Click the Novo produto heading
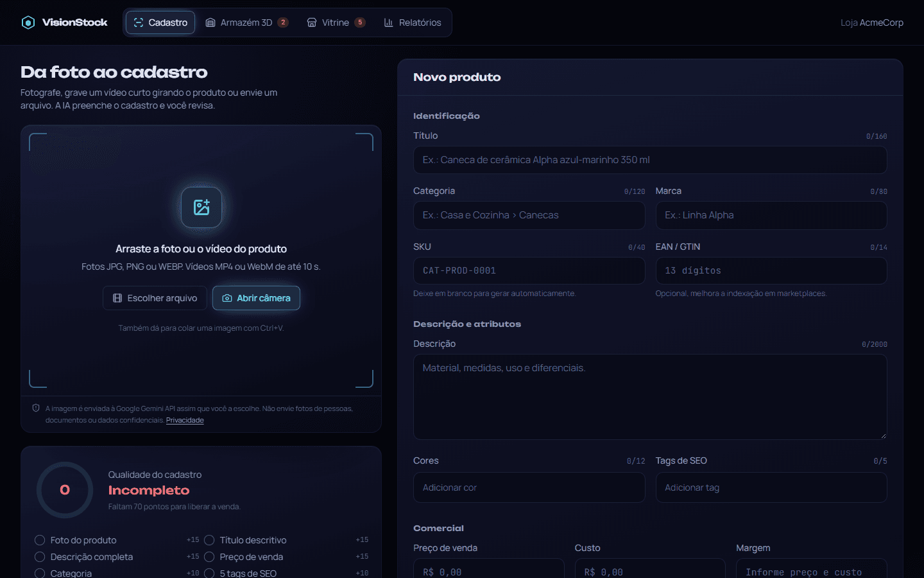 click(457, 77)
